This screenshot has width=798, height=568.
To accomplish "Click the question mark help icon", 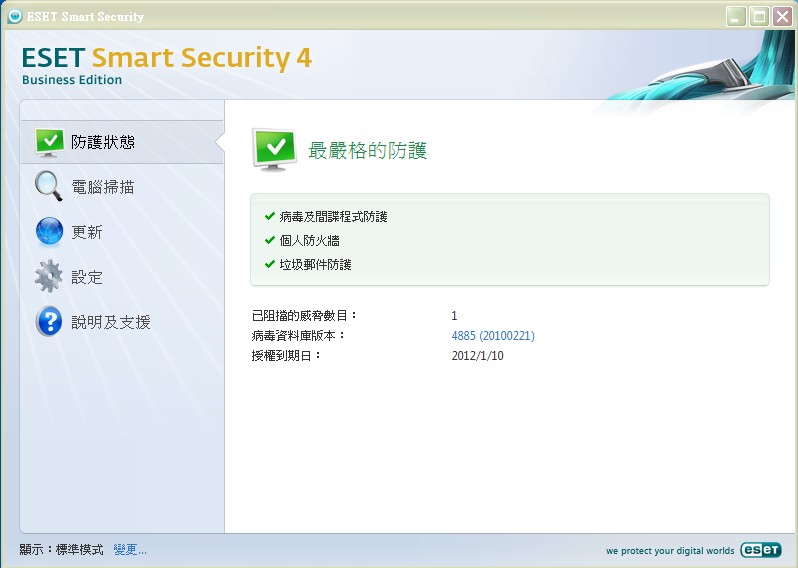I will pos(49,321).
